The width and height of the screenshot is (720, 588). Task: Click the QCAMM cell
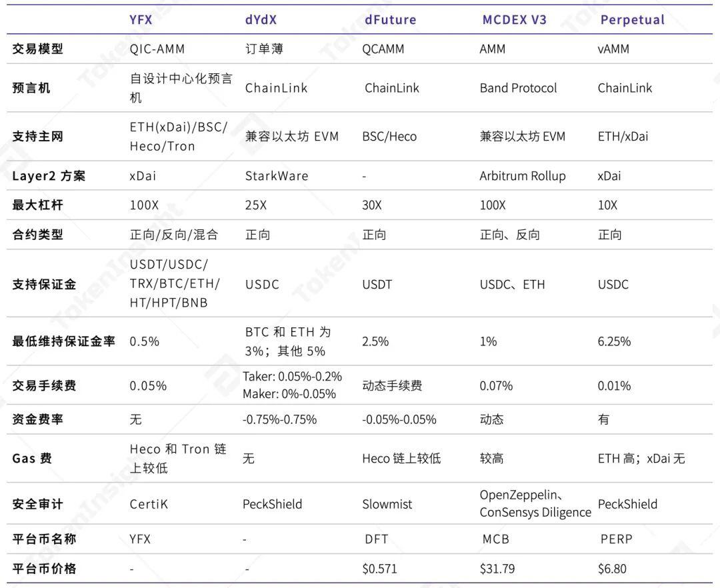pos(383,49)
